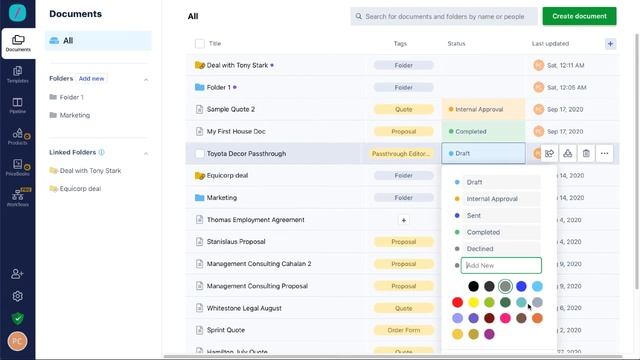The width and height of the screenshot is (640, 360).
Task: Open more options (three dots) for Toyota row
Action: coord(604,153)
